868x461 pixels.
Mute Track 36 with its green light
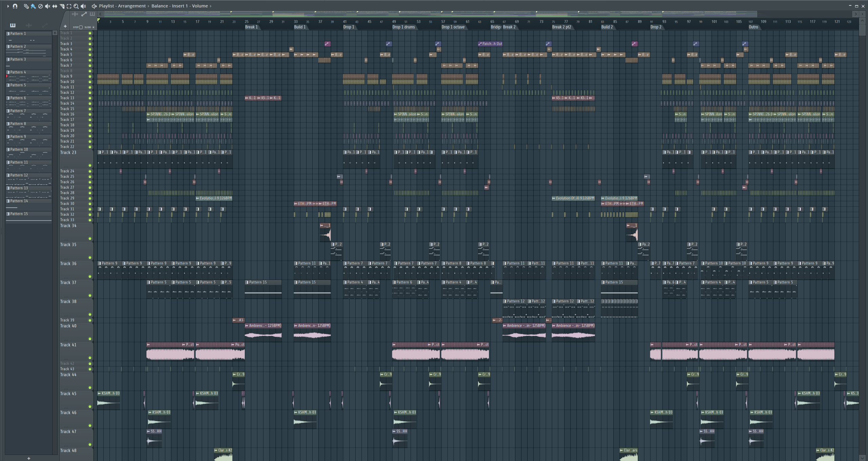click(x=90, y=277)
